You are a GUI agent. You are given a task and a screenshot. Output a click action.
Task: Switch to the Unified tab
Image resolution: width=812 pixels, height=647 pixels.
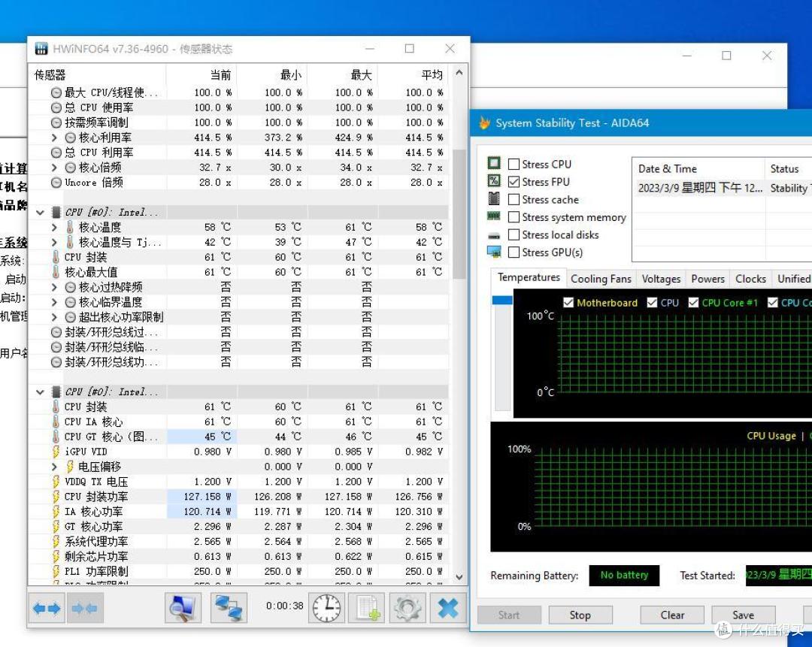[x=793, y=279]
